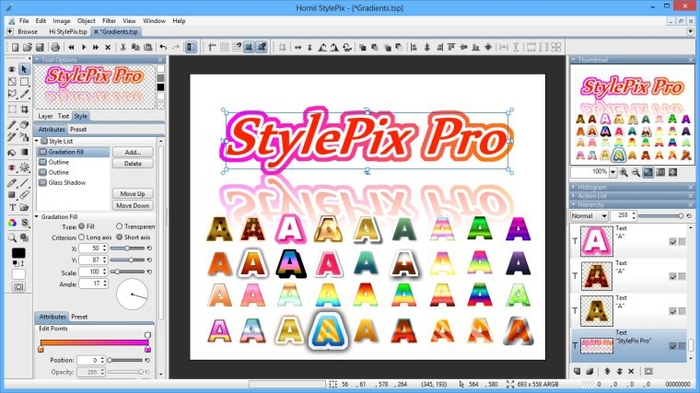Select the Short axis criterion radio

[119, 237]
